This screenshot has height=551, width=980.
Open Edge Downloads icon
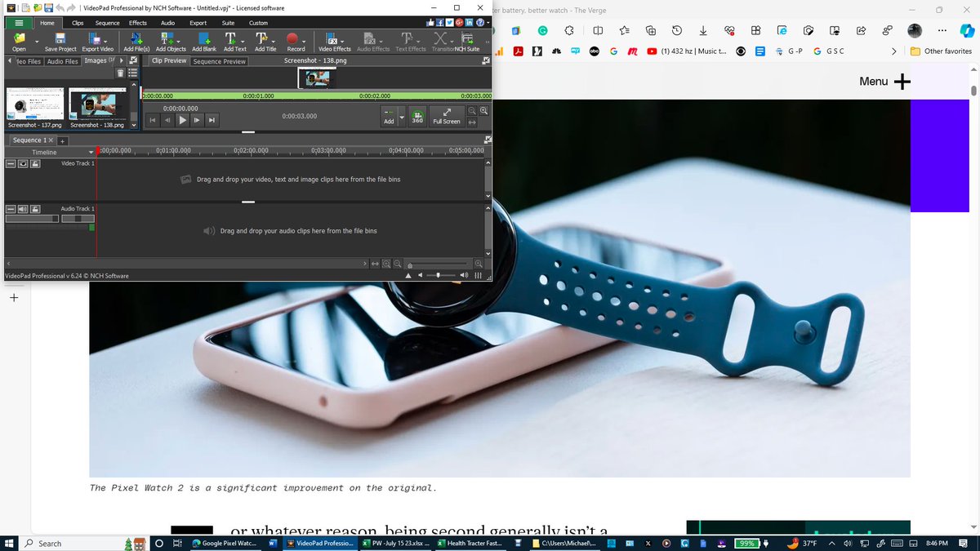pos(703,31)
